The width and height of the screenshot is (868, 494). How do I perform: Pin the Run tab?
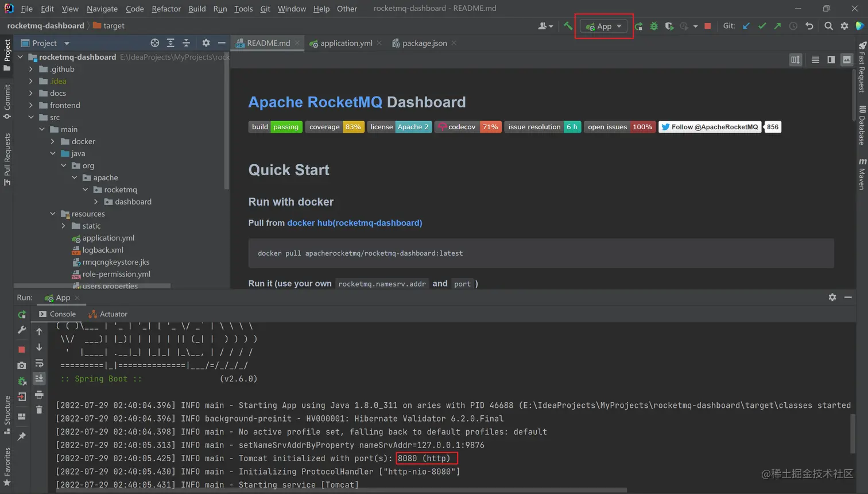[x=22, y=437]
